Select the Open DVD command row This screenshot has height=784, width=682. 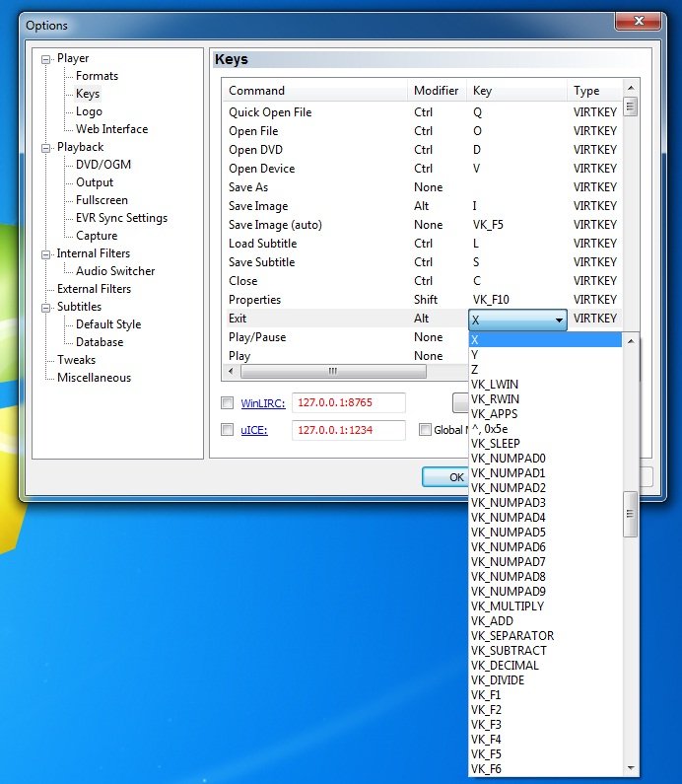coord(423,150)
